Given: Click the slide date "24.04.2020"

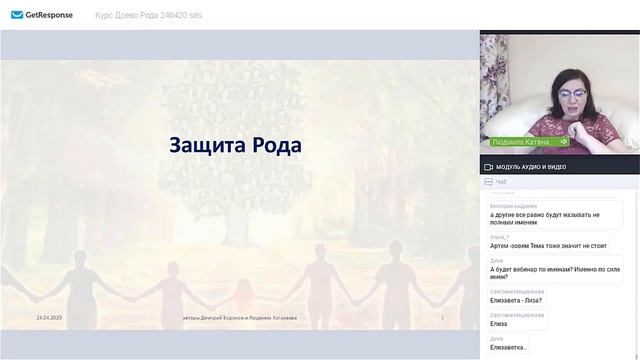Looking at the screenshot, I should pyautogui.click(x=49, y=318).
